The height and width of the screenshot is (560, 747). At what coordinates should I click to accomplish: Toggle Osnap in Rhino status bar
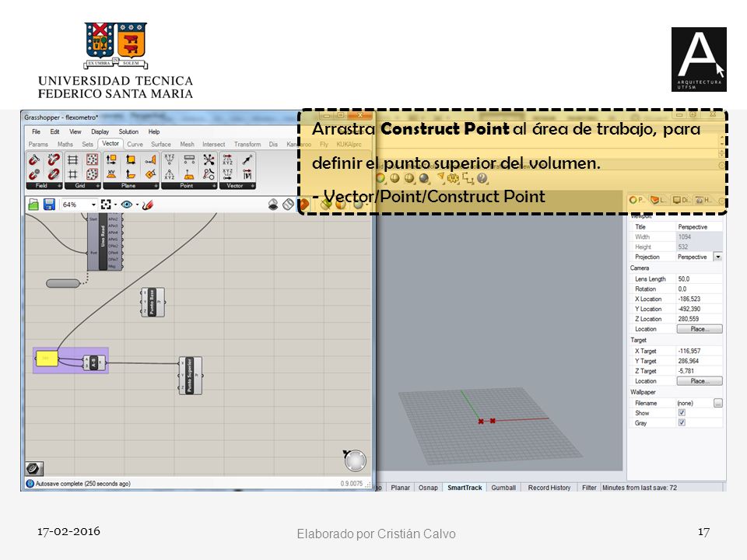428,488
